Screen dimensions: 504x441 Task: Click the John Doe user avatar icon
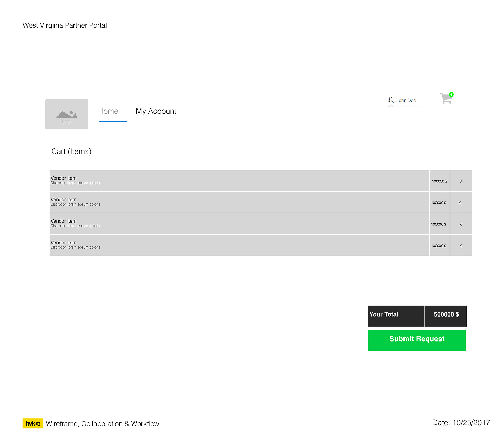click(x=391, y=100)
